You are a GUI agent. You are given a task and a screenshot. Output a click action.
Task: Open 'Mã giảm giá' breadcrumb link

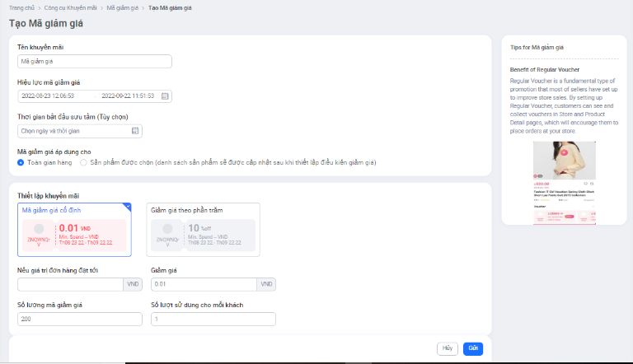coord(122,7)
